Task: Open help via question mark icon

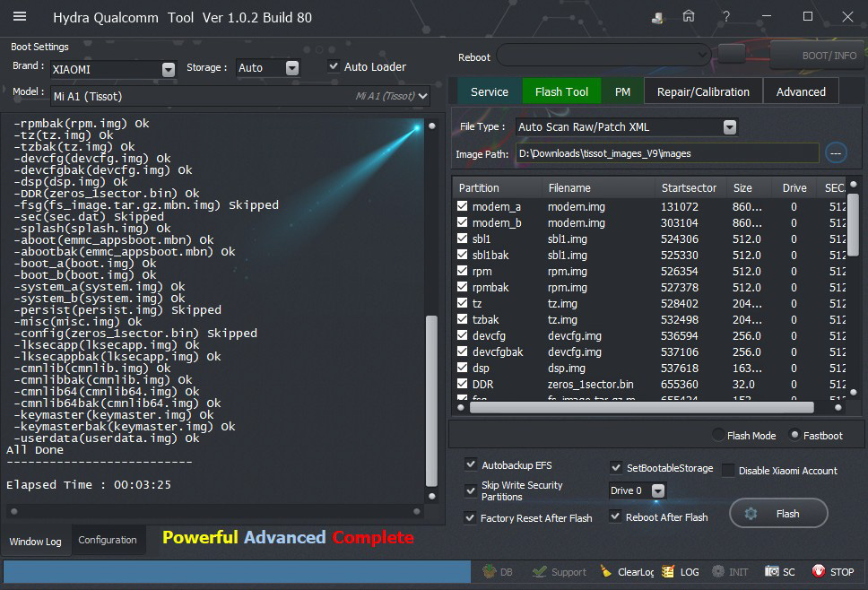Action: tap(725, 17)
